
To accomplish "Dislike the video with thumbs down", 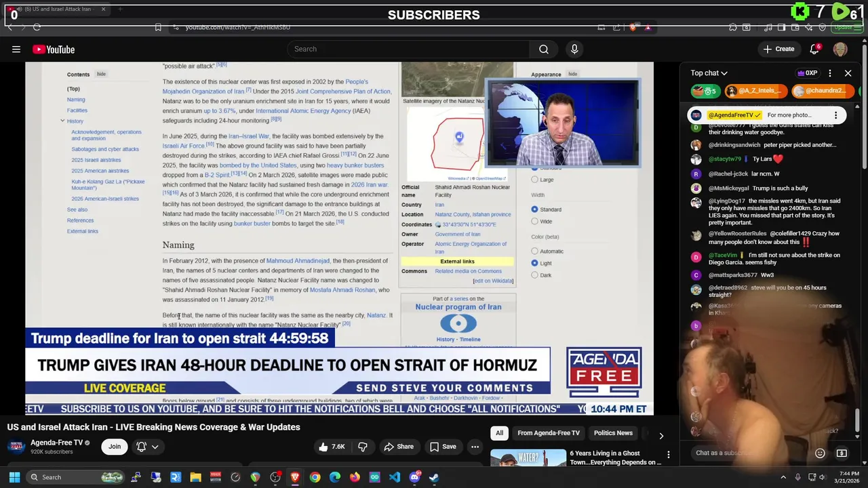I will (363, 447).
